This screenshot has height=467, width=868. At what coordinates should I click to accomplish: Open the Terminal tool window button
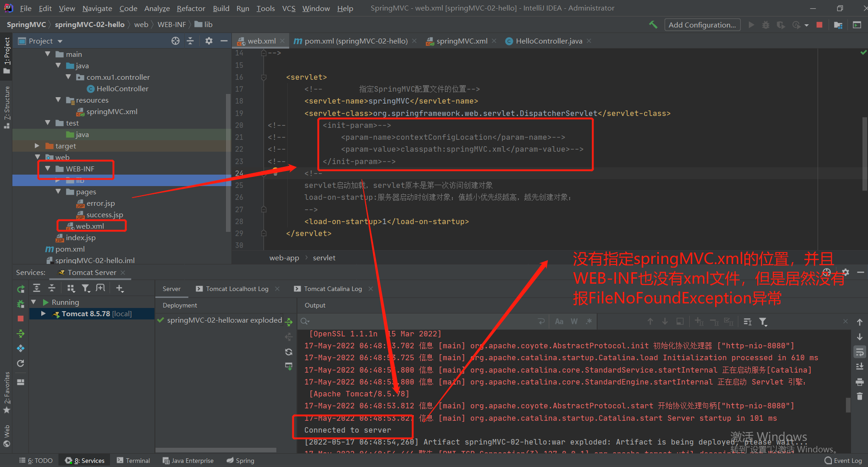tap(133, 461)
